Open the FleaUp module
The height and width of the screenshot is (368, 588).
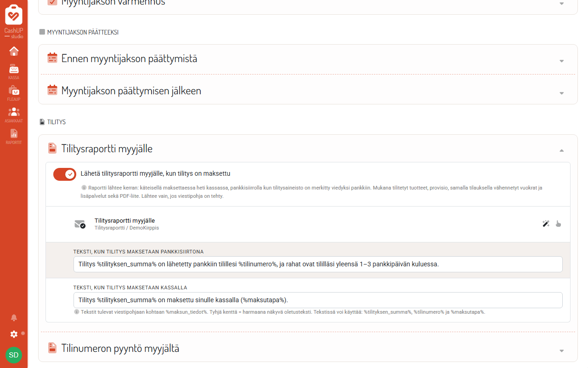pyautogui.click(x=14, y=93)
